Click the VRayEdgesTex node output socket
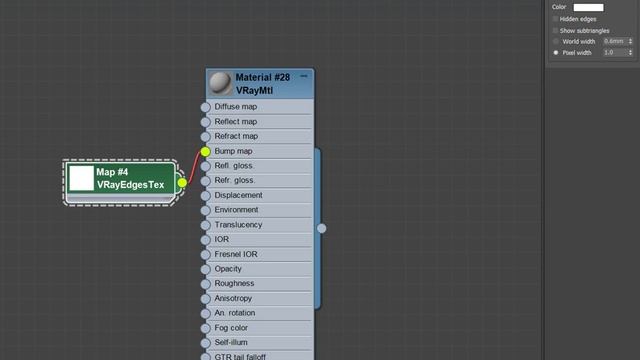The width and height of the screenshot is (640, 360). (x=182, y=182)
